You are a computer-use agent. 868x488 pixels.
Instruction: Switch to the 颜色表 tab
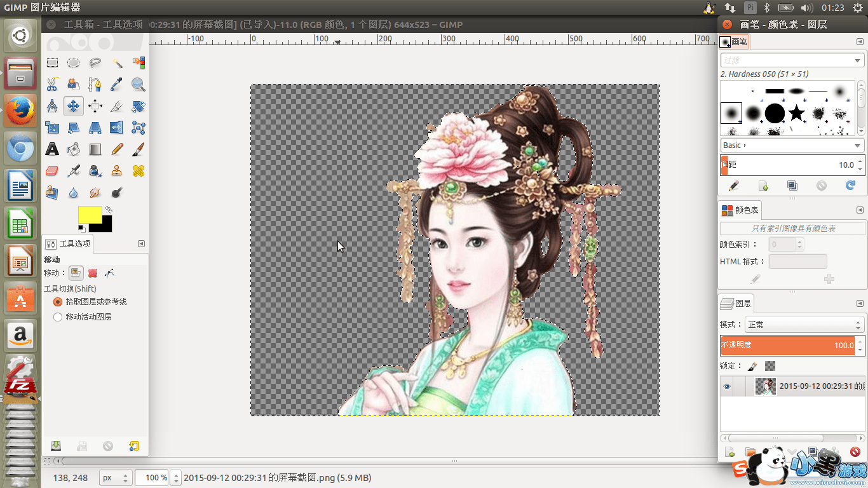click(740, 210)
